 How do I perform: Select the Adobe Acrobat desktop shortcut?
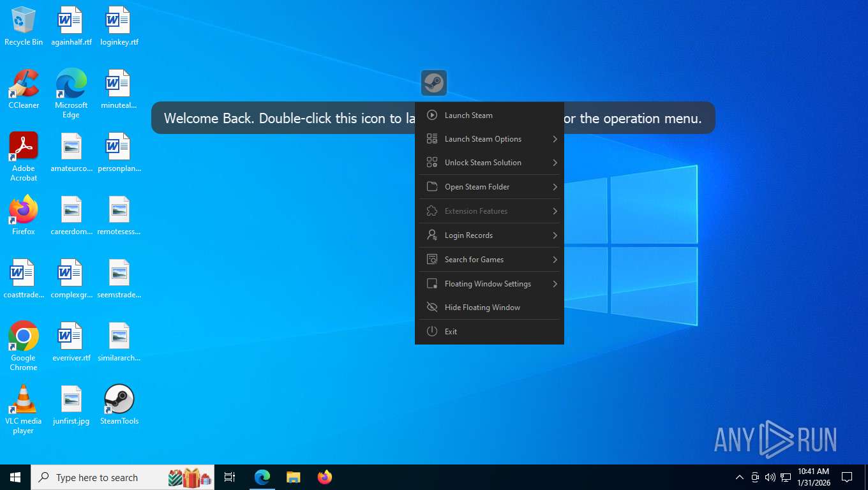[24, 157]
